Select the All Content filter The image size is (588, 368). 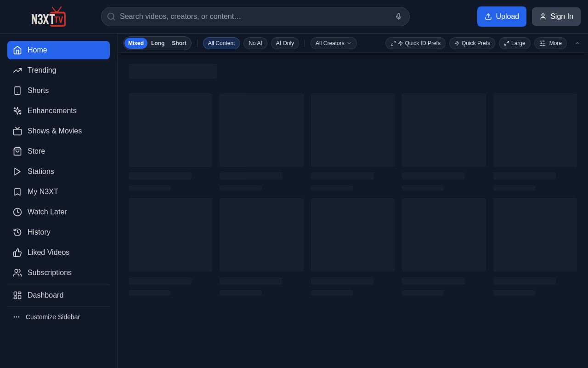tap(221, 43)
